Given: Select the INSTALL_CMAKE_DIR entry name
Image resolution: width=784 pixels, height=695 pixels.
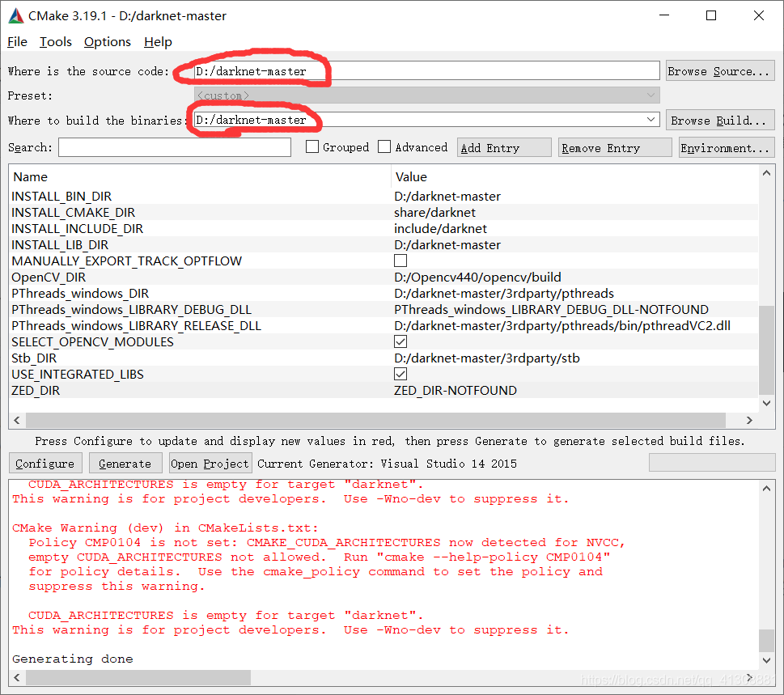Looking at the screenshot, I should coord(73,213).
